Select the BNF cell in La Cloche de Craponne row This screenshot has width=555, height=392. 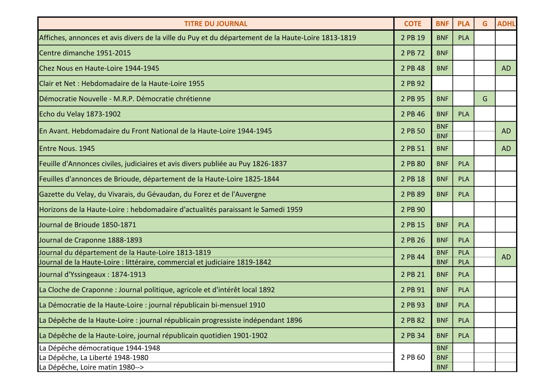(x=442, y=290)
